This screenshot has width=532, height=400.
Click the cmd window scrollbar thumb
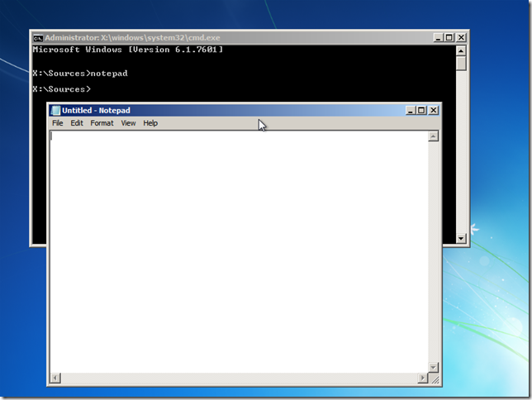point(461,64)
